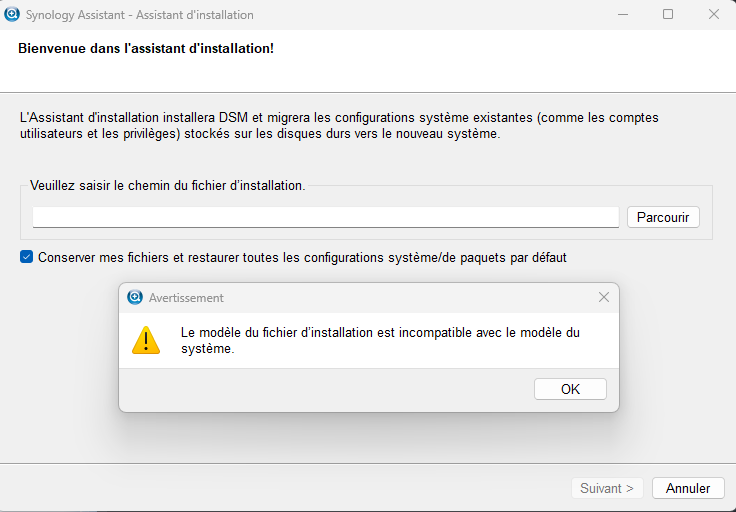Maximize the Synology Assistant window

point(668,15)
